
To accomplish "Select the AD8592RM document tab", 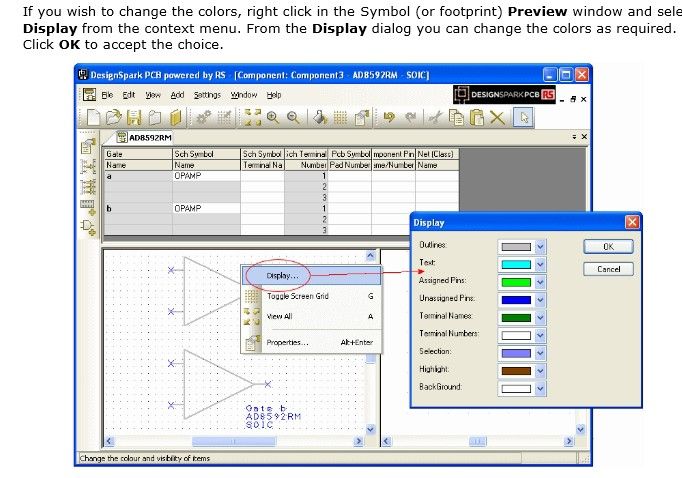I will point(145,138).
